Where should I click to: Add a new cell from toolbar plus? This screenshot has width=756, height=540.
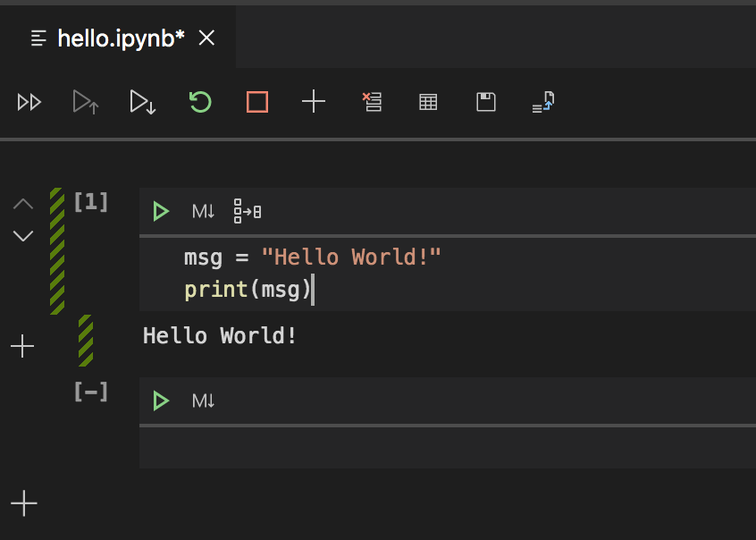point(314,102)
